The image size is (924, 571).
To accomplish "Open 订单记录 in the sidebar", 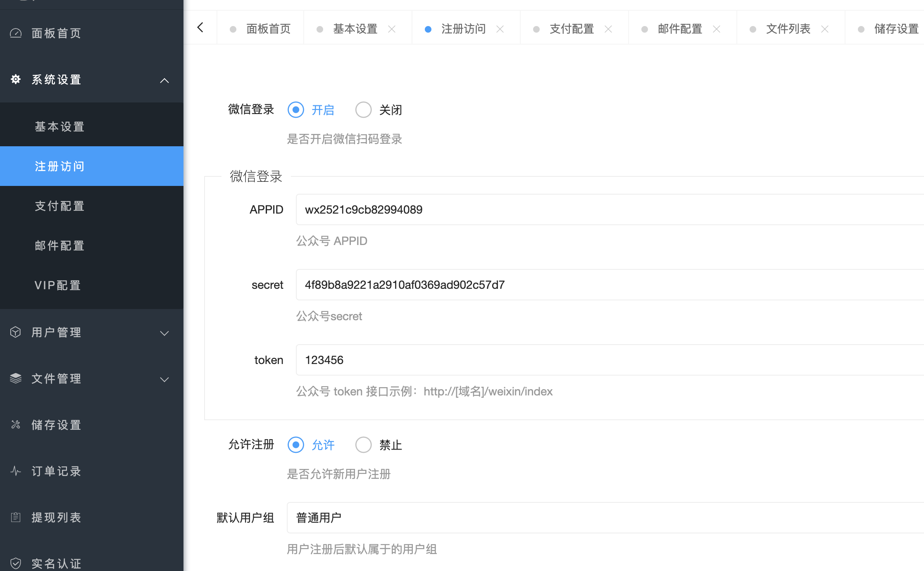I will click(92, 471).
